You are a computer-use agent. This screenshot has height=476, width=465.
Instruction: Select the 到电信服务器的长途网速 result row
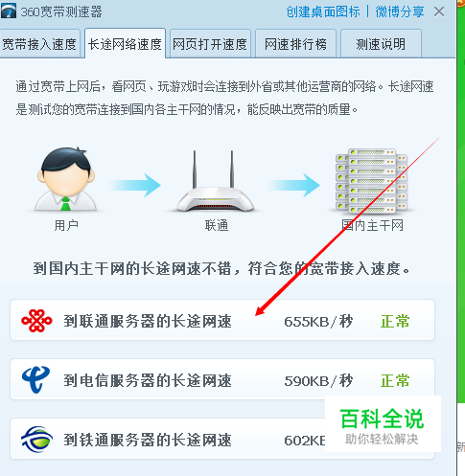pyautogui.click(x=222, y=379)
